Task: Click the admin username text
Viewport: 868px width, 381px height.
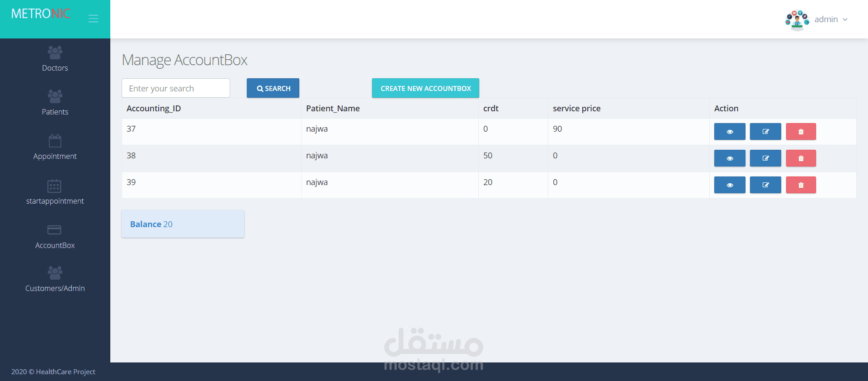Action: (x=826, y=19)
